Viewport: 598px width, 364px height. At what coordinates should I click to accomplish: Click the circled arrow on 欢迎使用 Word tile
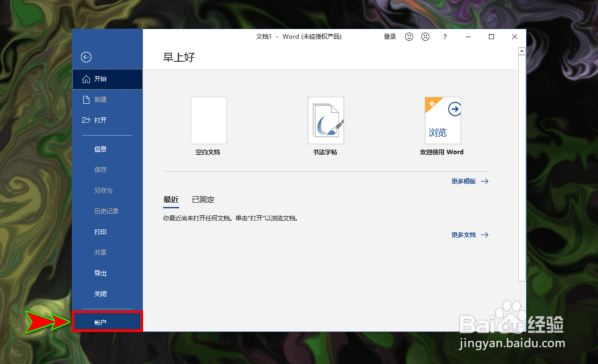tap(454, 109)
